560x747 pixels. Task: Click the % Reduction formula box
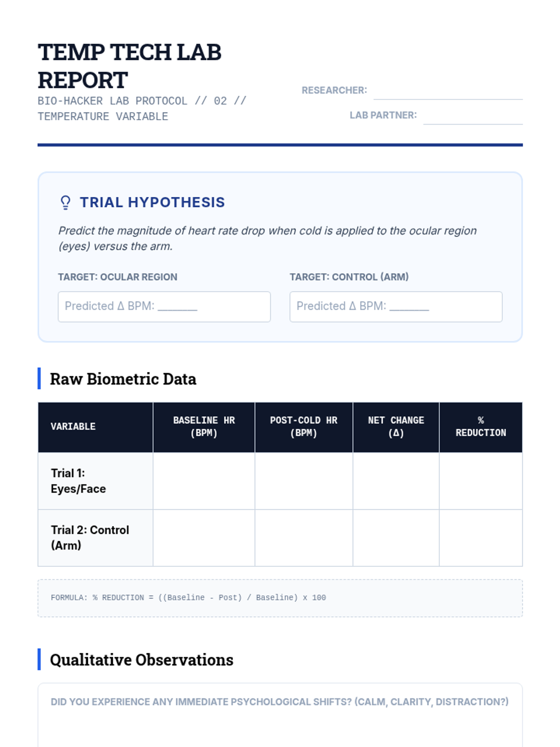click(280, 598)
